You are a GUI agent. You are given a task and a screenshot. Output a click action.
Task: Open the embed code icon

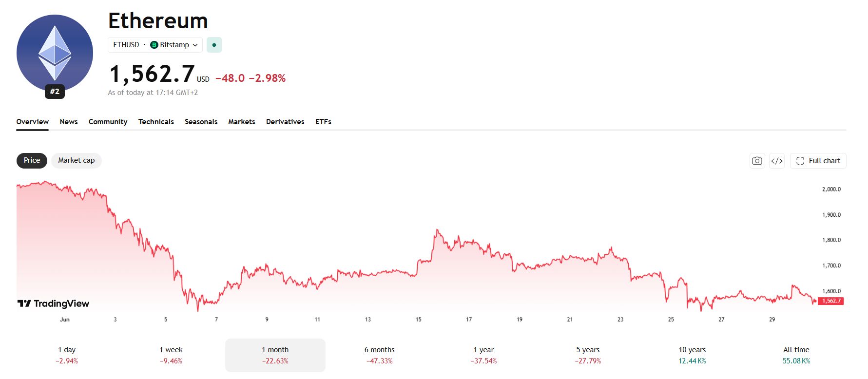[777, 161]
